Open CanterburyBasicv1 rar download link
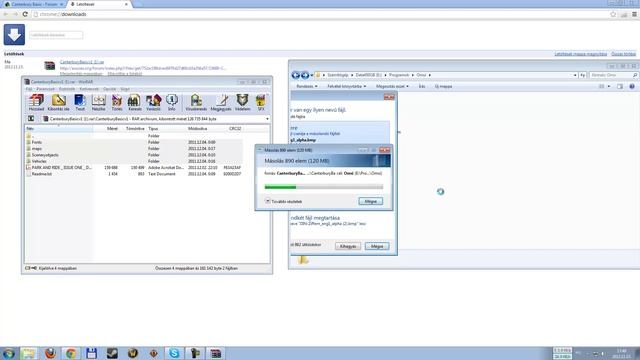Viewport: 640px width, 360px height. (x=82, y=62)
